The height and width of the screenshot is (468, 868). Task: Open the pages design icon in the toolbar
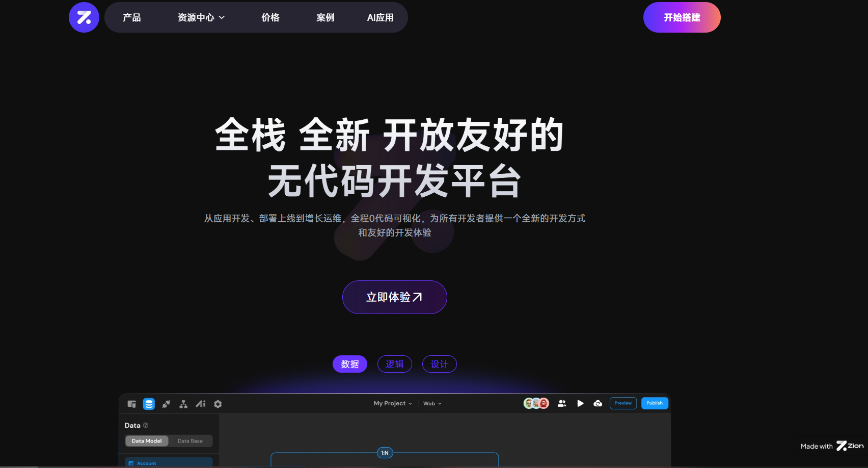pos(131,403)
